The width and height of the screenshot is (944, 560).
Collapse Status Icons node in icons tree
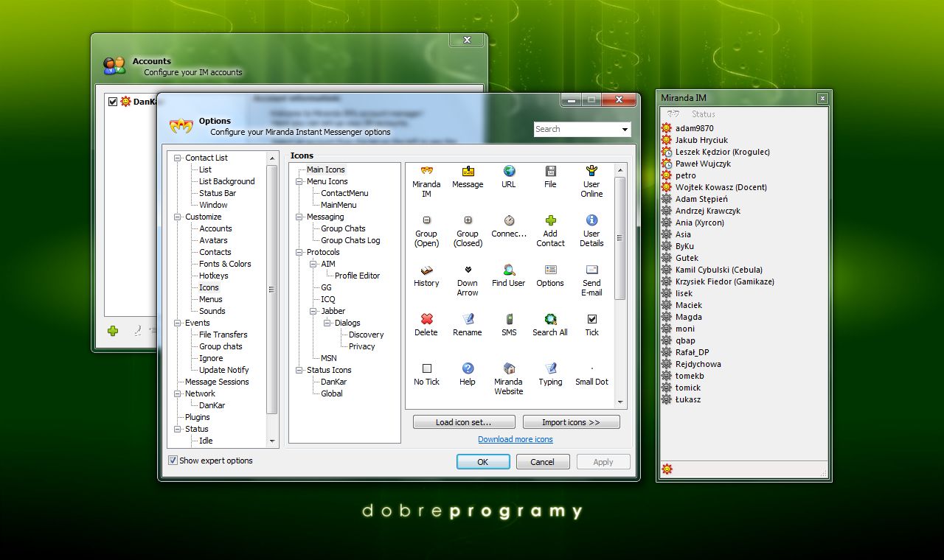pos(299,370)
